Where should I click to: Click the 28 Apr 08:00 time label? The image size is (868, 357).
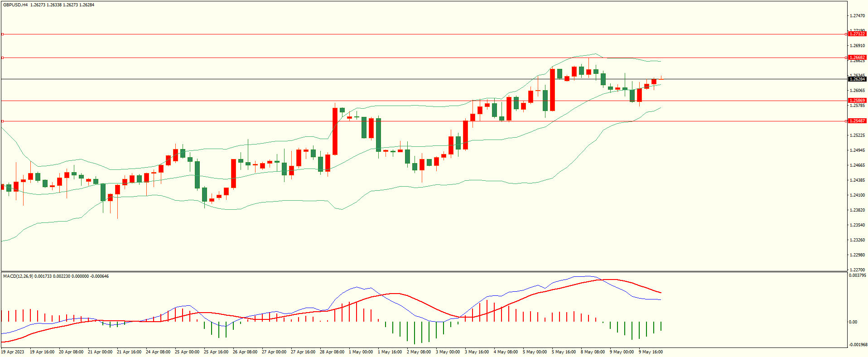point(332,352)
